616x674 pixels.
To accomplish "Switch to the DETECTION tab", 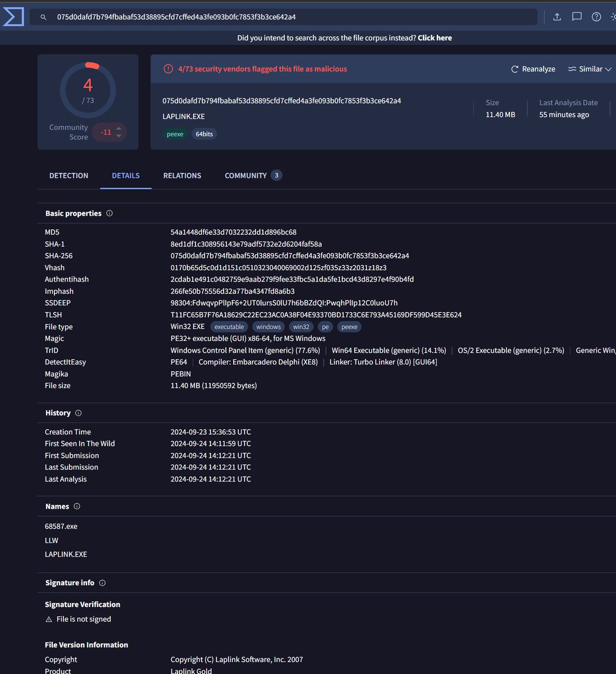I will point(69,176).
